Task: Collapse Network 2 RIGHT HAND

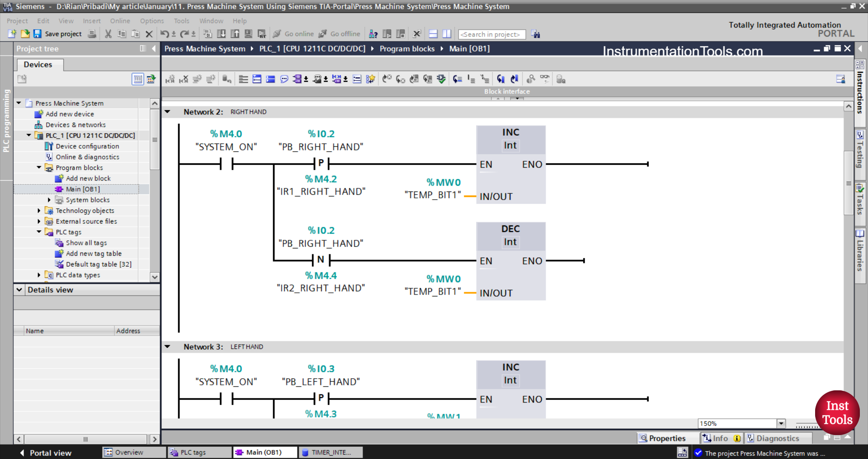Action: [x=168, y=112]
